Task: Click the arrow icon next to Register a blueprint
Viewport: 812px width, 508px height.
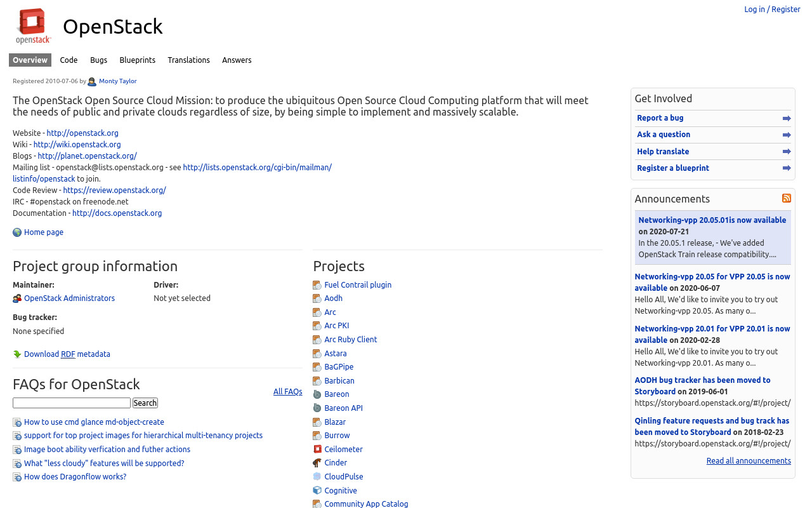Action: (x=787, y=168)
